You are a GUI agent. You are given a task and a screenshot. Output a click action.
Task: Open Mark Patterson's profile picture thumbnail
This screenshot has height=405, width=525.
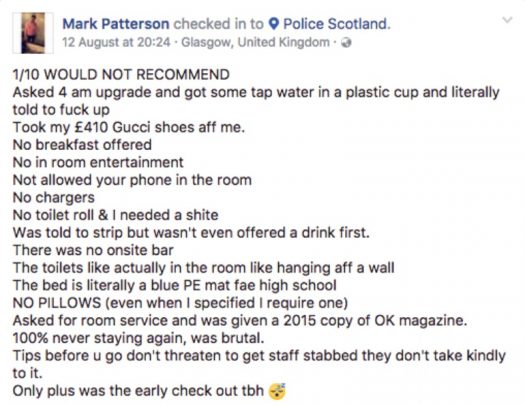click(33, 33)
